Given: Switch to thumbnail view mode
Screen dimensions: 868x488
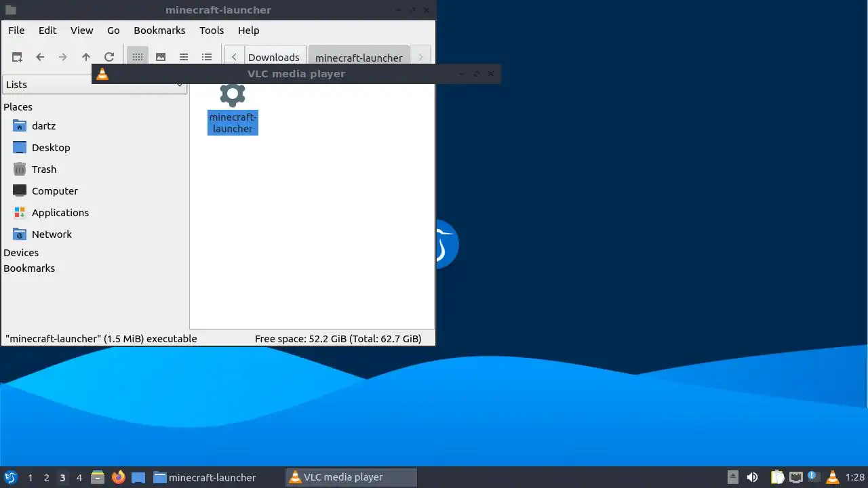Looking at the screenshot, I should click(x=161, y=57).
